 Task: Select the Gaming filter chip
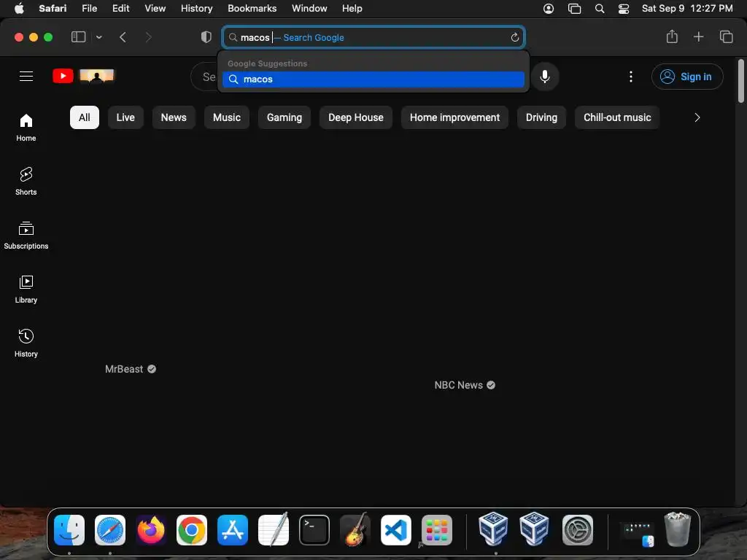pyautogui.click(x=285, y=117)
